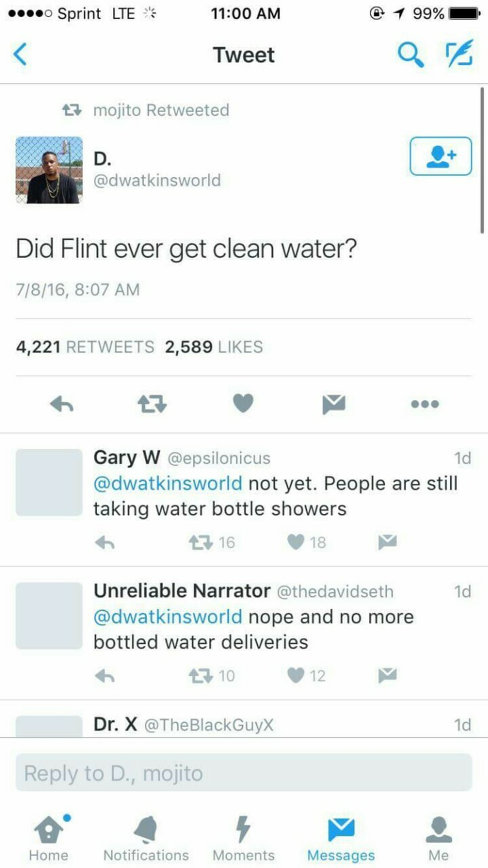Open D.'s profile picture
The image size is (488, 868).
pyautogui.click(x=49, y=170)
